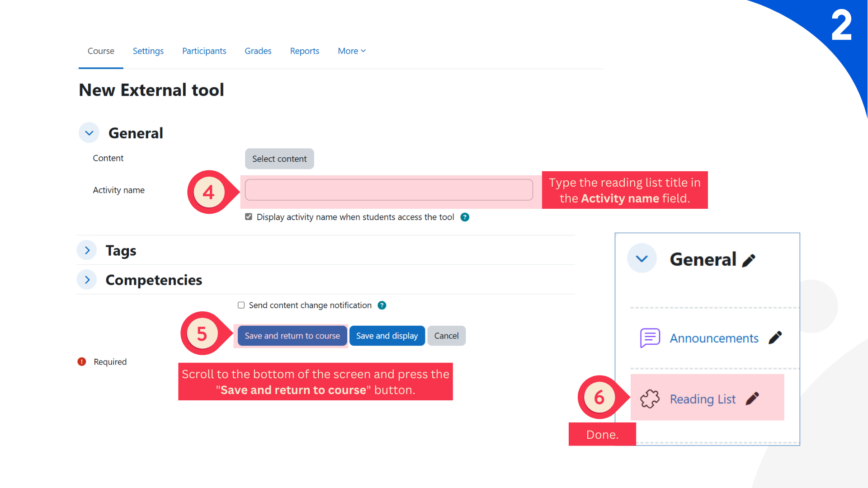Open help for display activity name option
Image resolution: width=868 pixels, height=488 pixels.
tap(465, 217)
